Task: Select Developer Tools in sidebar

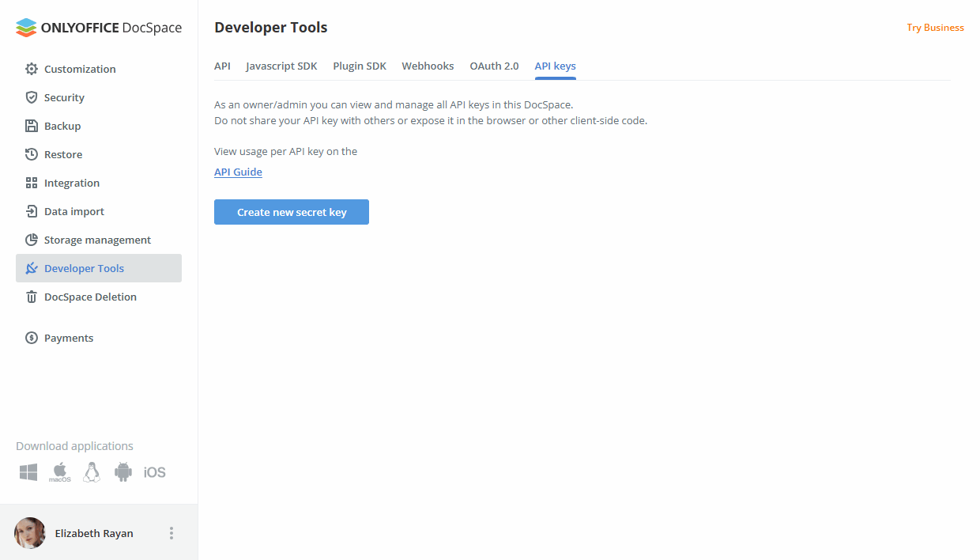Action: (x=99, y=268)
